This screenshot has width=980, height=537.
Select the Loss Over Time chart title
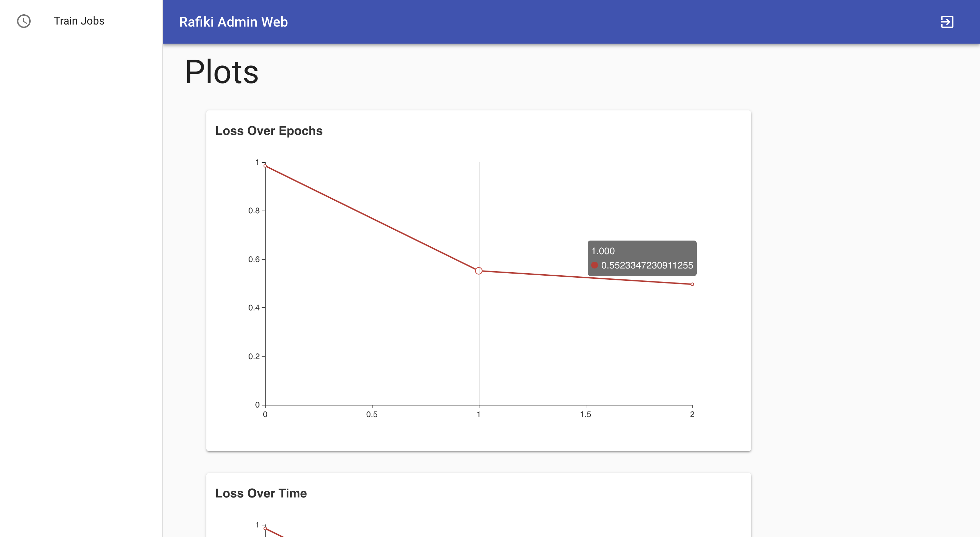click(x=262, y=493)
